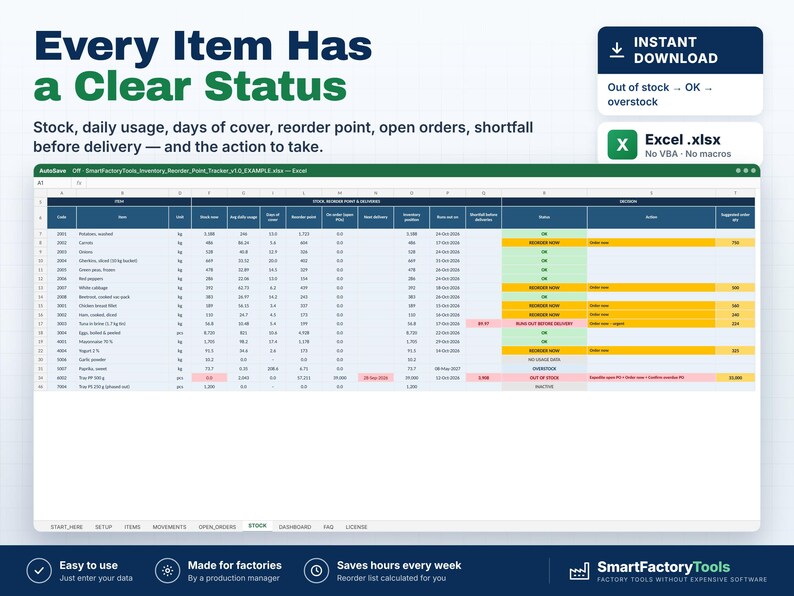Click the download arrow icon
The width and height of the screenshot is (794, 596).
click(x=616, y=50)
